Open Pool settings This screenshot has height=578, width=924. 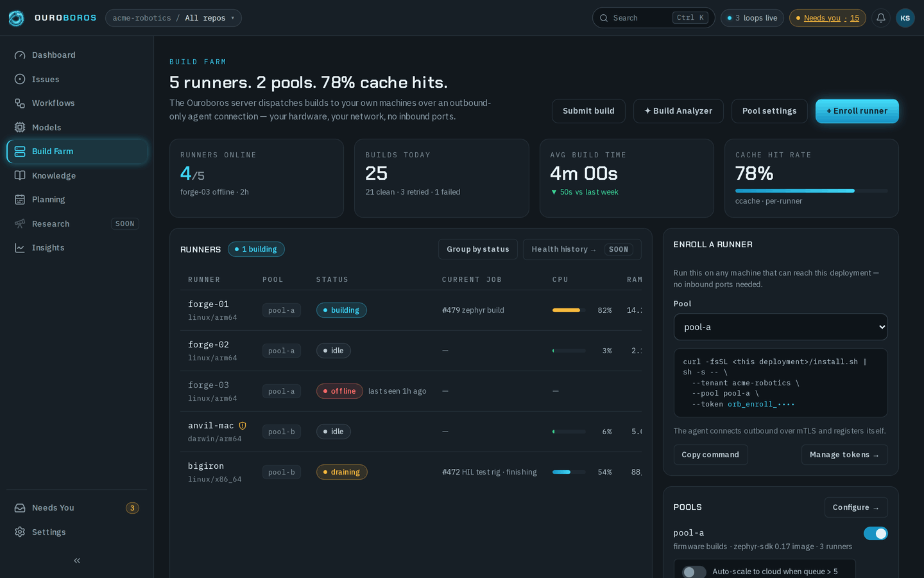tap(769, 111)
